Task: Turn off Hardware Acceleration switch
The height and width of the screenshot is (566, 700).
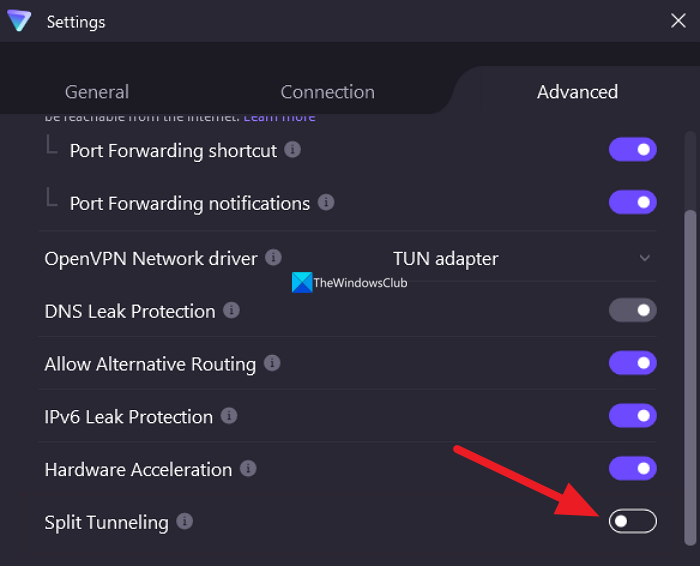Action: (x=632, y=468)
